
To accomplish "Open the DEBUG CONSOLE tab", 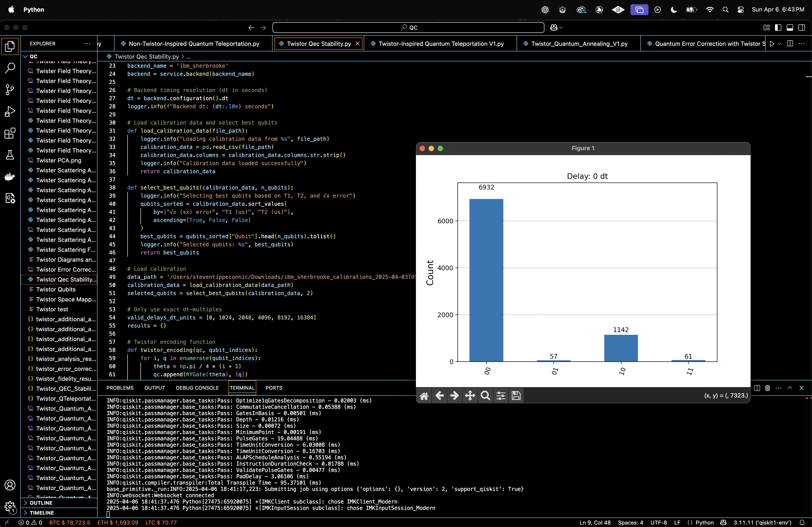I will click(197, 388).
